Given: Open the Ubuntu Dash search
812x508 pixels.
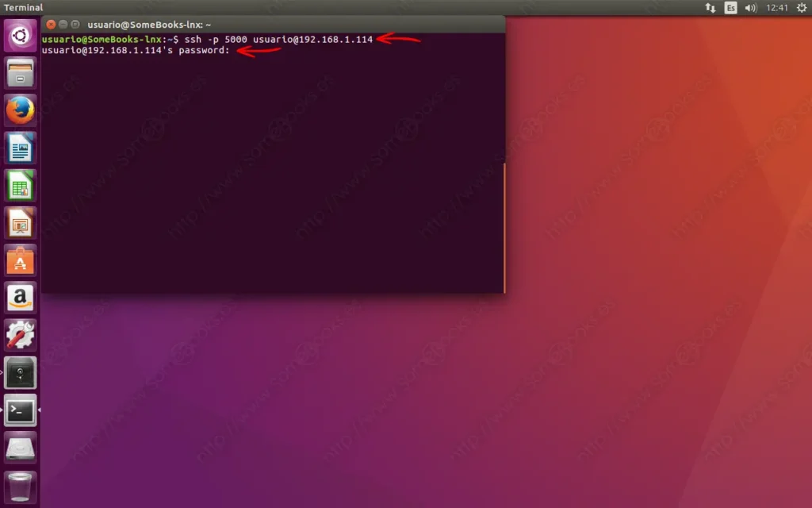Looking at the screenshot, I should click(20, 36).
